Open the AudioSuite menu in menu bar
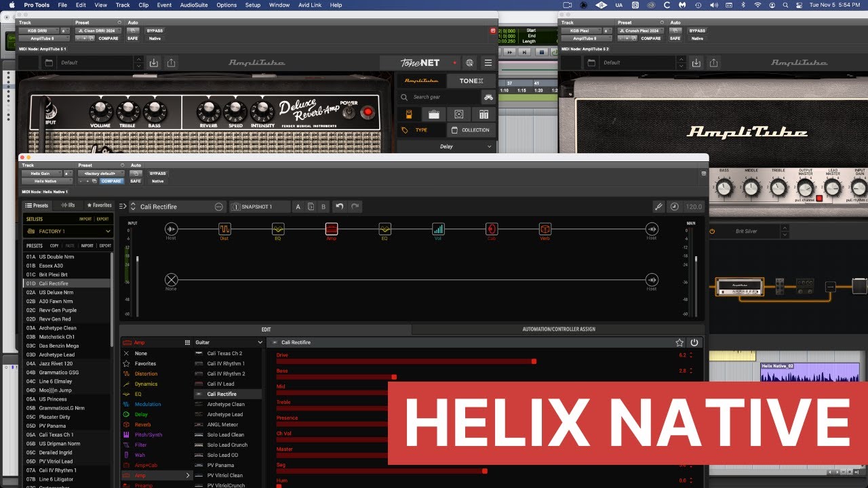 (194, 5)
